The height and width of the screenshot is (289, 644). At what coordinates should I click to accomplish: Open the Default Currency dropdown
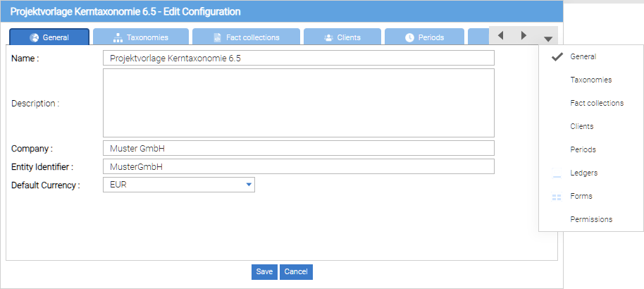249,185
